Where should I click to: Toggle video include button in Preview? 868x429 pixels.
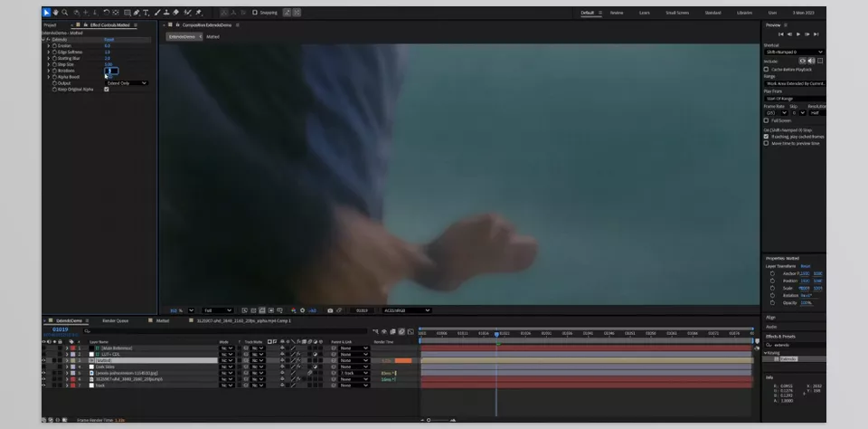tap(802, 61)
